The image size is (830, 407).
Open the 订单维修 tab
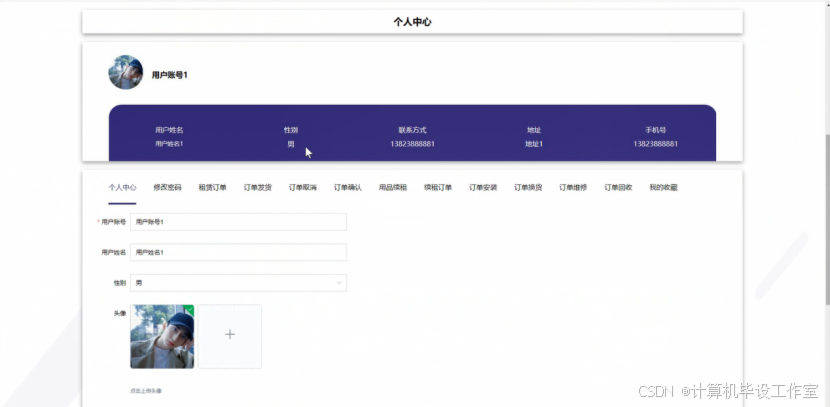pos(573,187)
